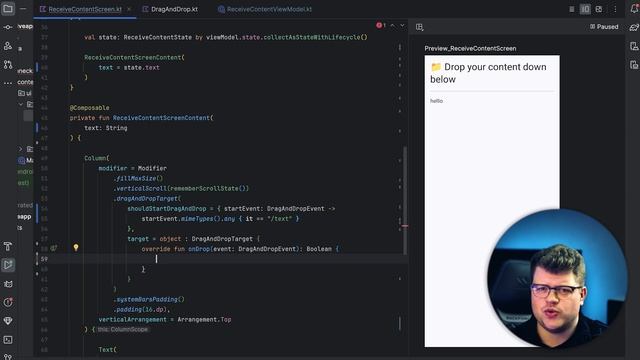This screenshot has height=360, width=640.
Task: Open the editor tabs more-options kebab menu
Action: click(615, 9)
